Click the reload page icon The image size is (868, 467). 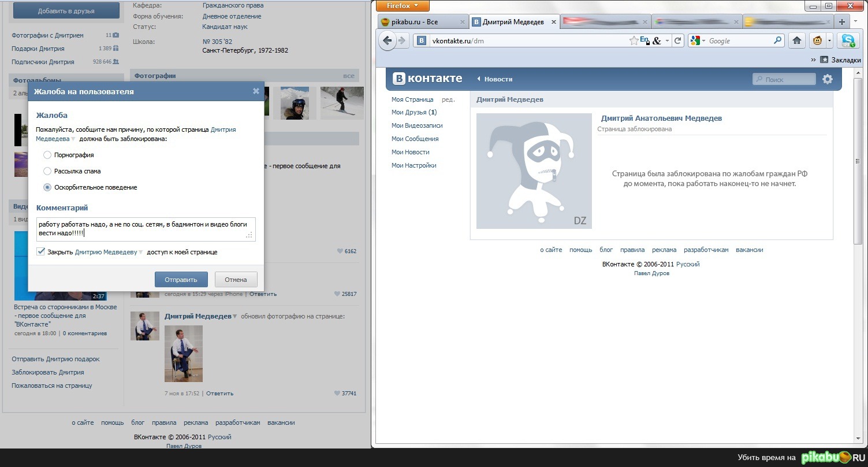pyautogui.click(x=678, y=40)
